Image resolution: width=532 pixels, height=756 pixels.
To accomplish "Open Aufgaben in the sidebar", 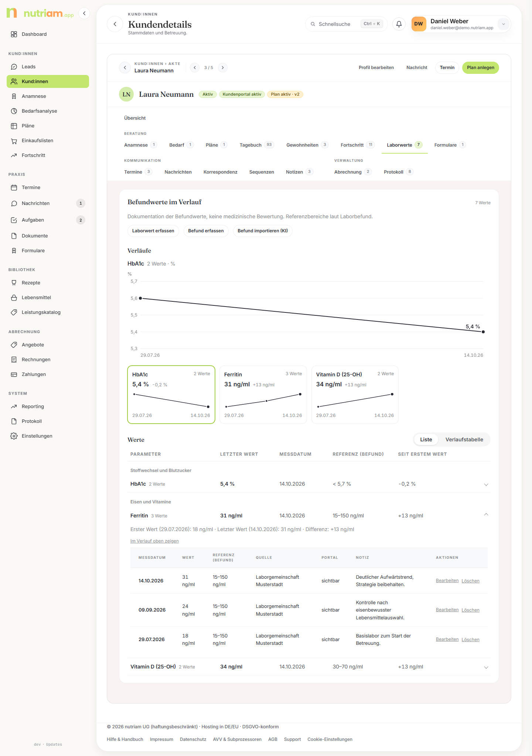I will click(x=48, y=220).
